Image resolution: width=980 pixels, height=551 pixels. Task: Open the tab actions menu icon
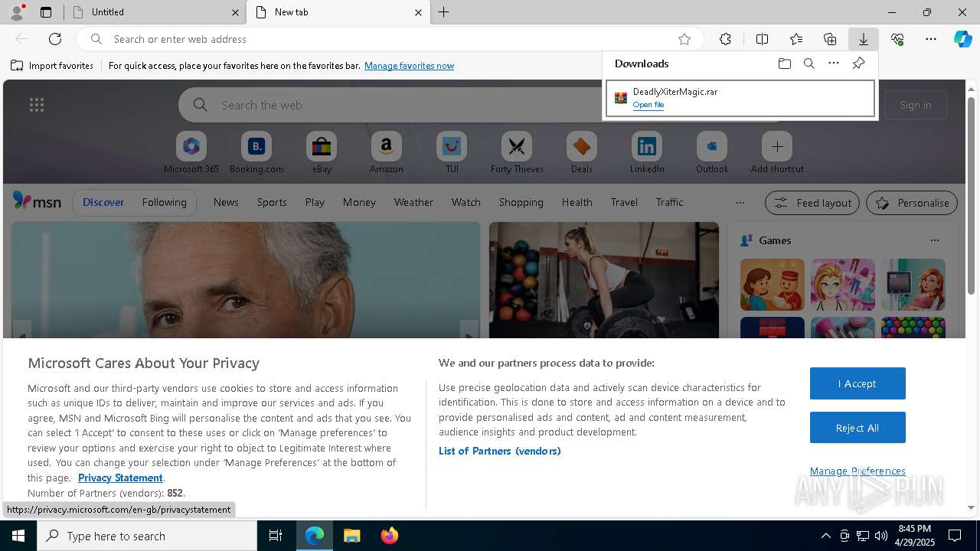tap(46, 12)
